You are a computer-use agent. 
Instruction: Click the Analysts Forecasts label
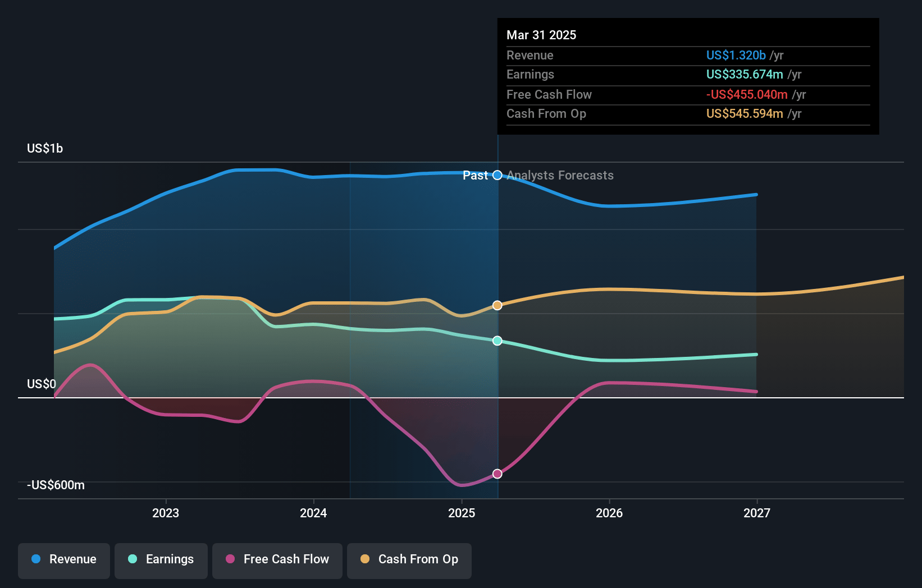[560, 175]
